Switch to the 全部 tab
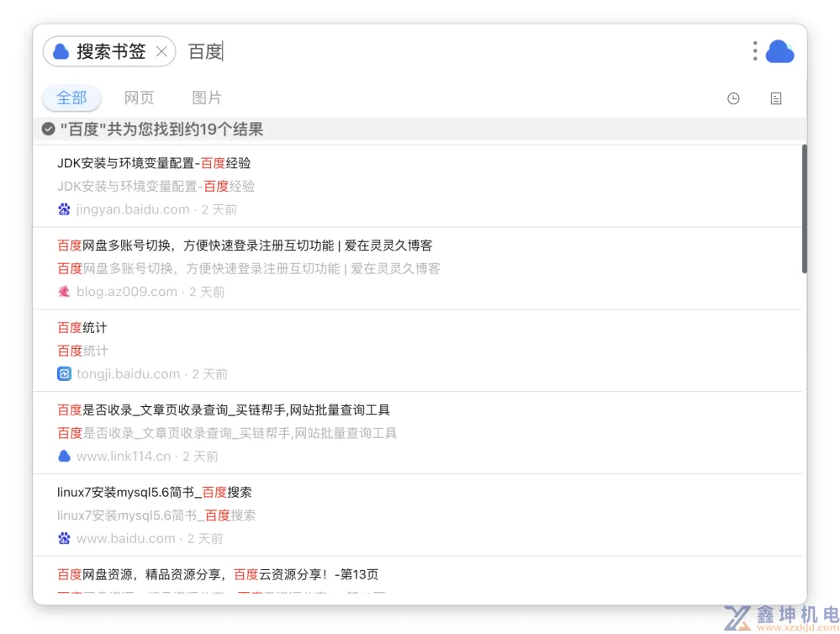The image size is (840, 634). coord(71,98)
